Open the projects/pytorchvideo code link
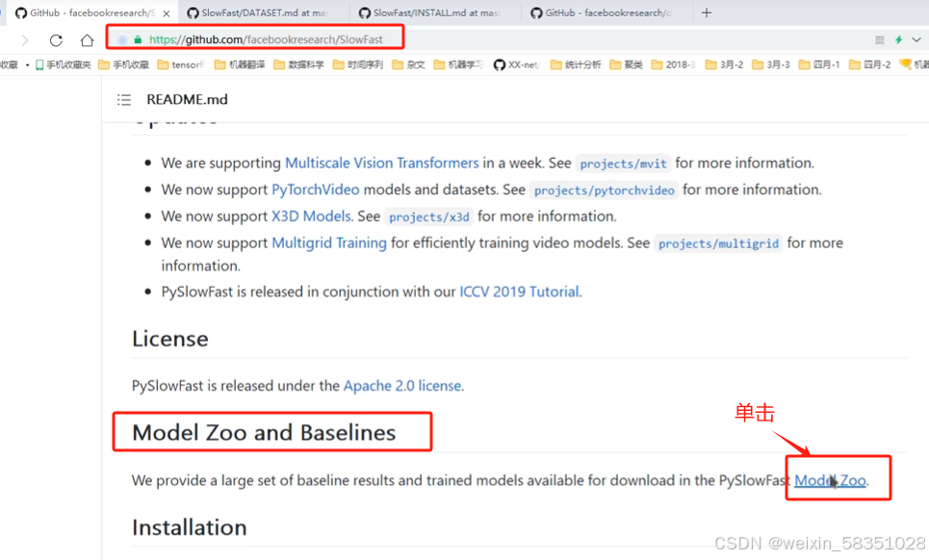The image size is (929, 560). pos(604,191)
